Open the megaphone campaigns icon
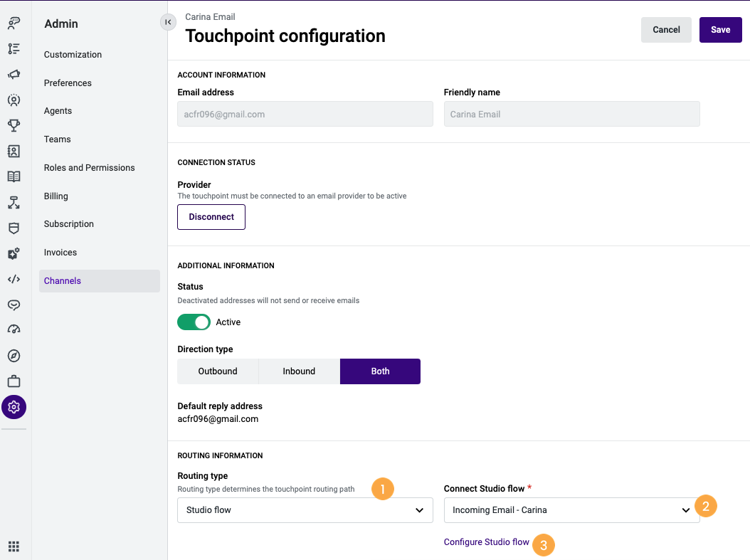The image size is (750, 560). coord(14,74)
